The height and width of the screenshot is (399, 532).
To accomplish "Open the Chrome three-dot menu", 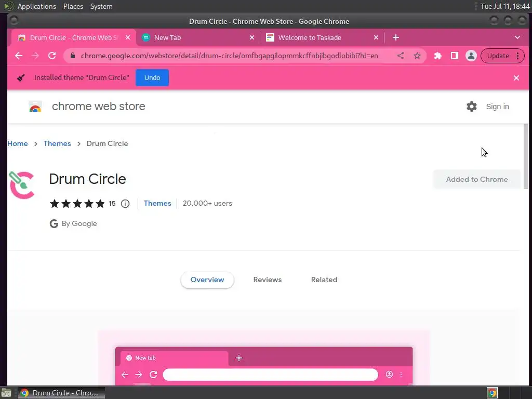I will [518, 56].
